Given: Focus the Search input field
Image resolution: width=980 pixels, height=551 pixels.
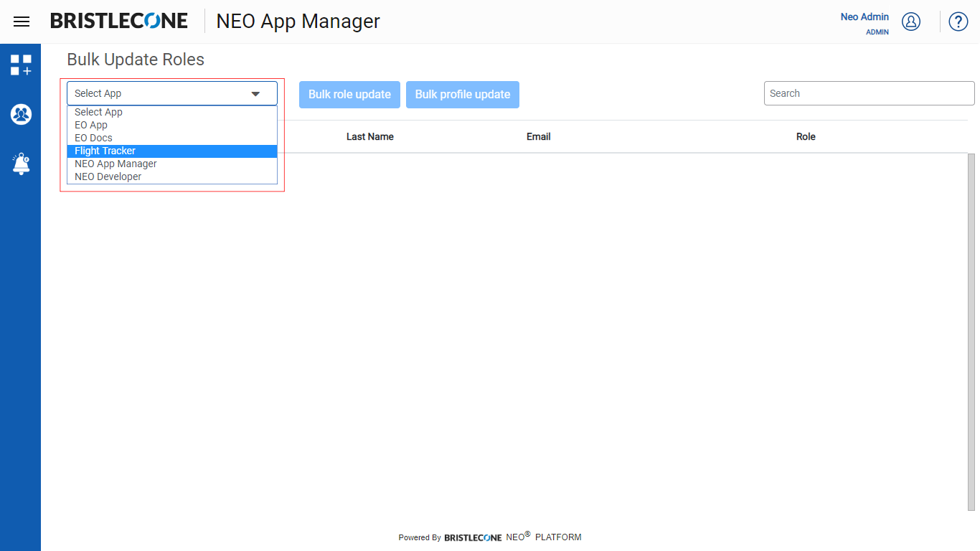Looking at the screenshot, I should 869,93.
